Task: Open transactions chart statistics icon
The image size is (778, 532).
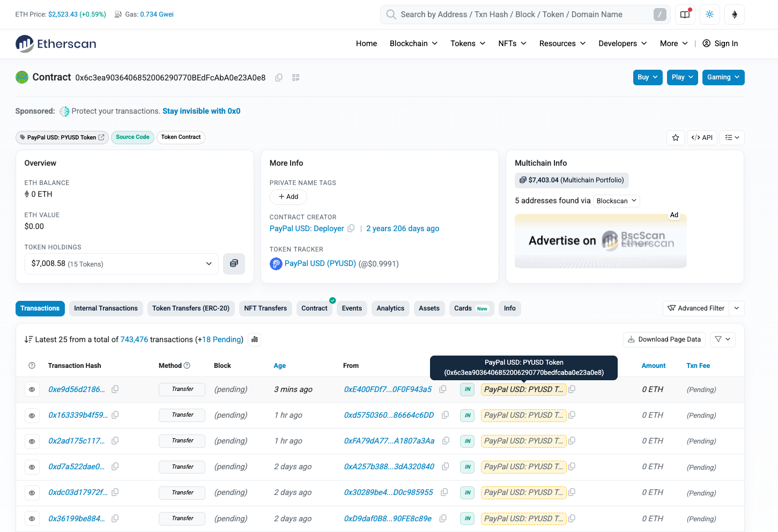Action: click(255, 339)
